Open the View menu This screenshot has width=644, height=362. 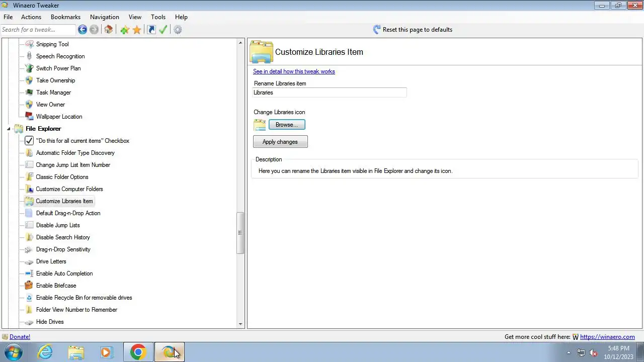[x=135, y=17]
